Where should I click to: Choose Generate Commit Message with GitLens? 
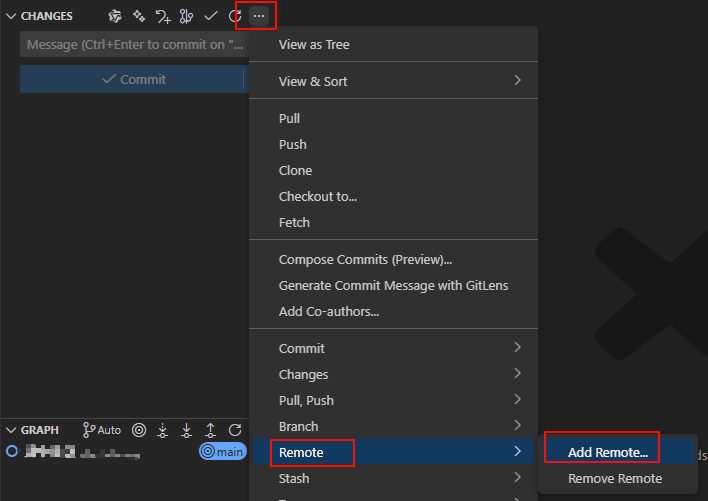coord(393,285)
